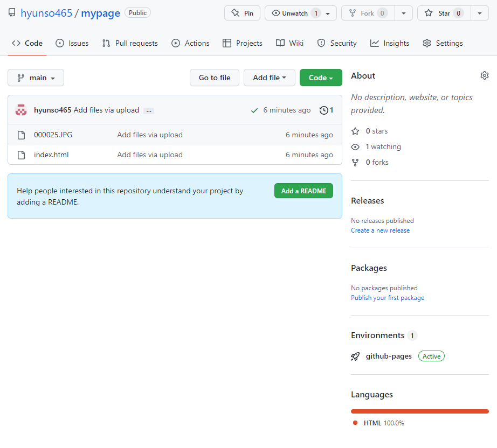497x448 pixels.
Task: Click the Environments heading
Action: pos(377,335)
